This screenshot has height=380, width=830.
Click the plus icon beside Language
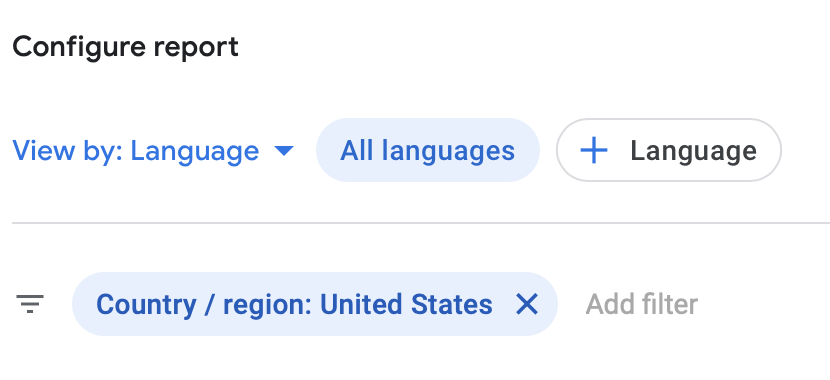click(x=593, y=151)
